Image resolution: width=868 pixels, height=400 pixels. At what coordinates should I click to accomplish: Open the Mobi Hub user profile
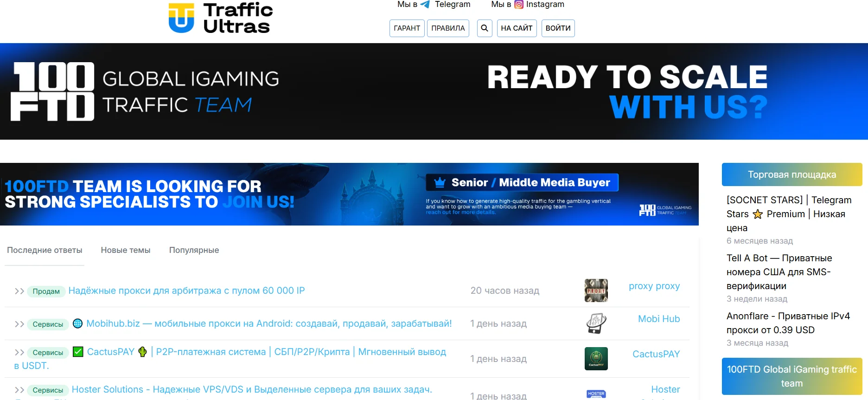point(659,319)
